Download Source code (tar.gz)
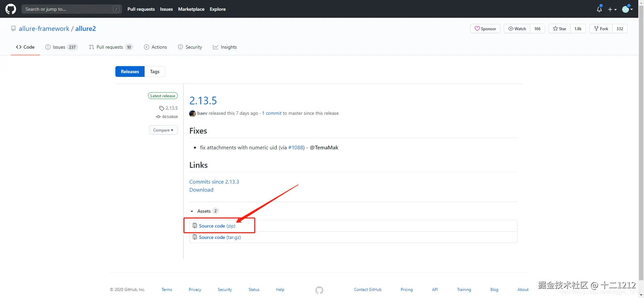Screen dimensions: 644x298 point(220,237)
